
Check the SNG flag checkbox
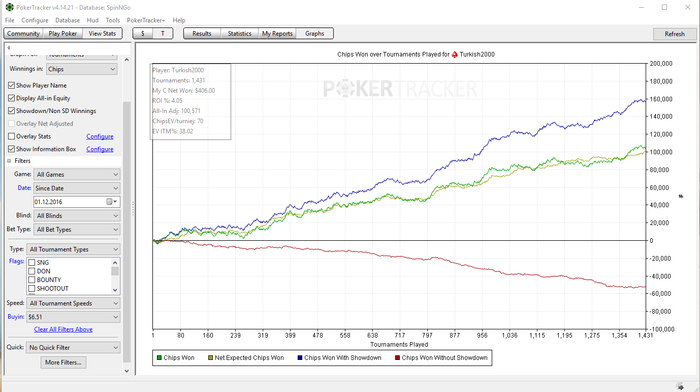(x=32, y=263)
